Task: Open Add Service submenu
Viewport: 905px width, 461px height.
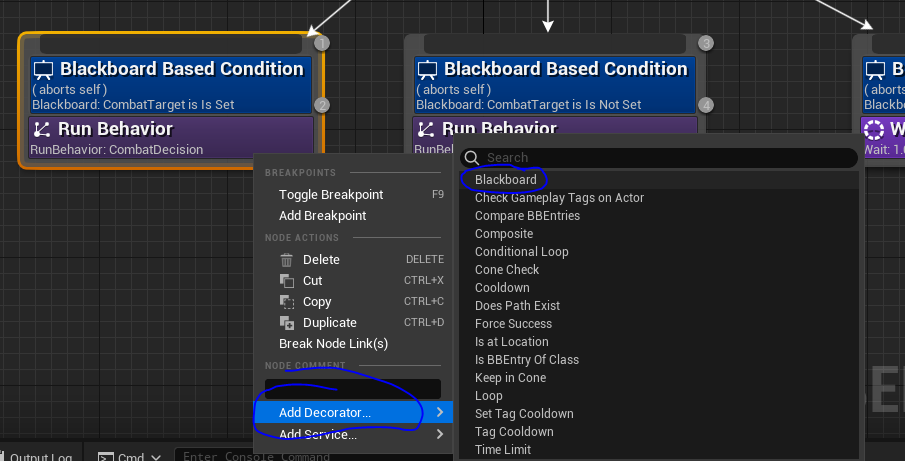Action: (x=353, y=434)
